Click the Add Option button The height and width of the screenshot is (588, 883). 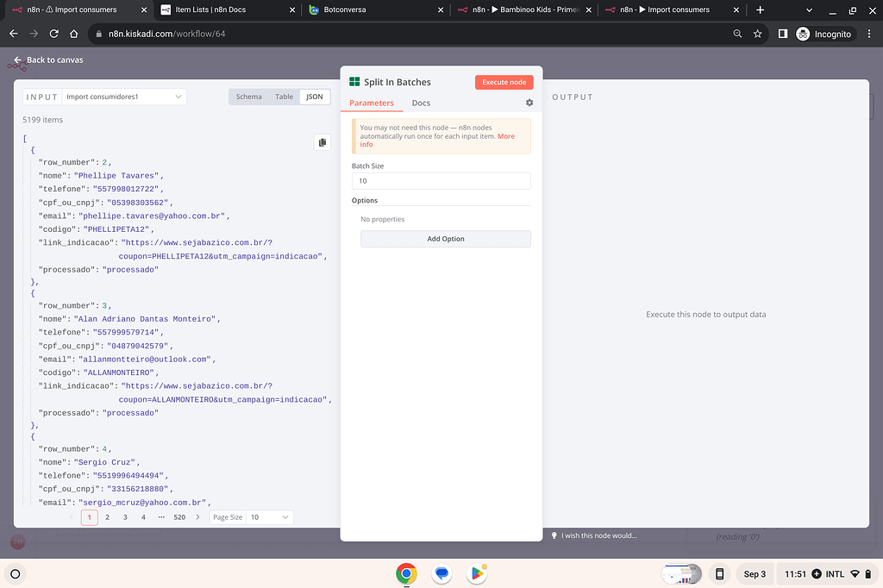coord(446,239)
